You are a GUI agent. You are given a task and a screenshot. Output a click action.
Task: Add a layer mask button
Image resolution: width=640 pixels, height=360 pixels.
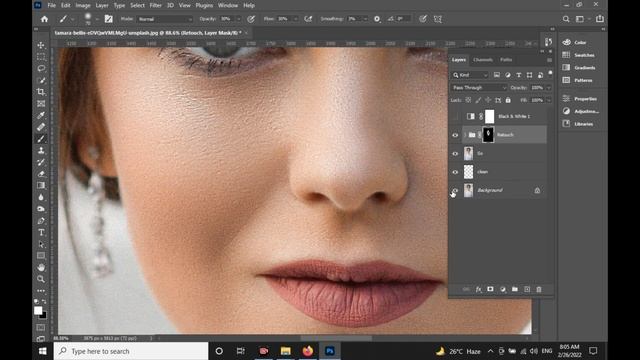(490, 289)
